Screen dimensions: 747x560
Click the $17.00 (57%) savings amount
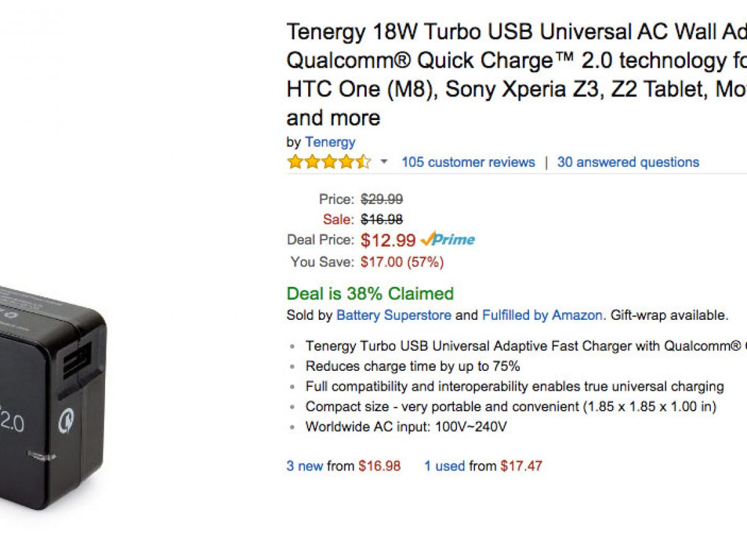click(x=402, y=263)
